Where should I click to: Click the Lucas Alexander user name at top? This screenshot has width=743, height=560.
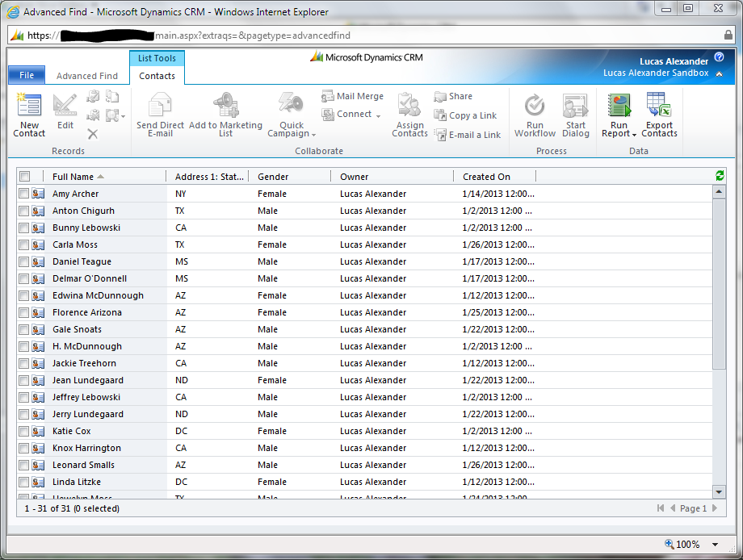[x=674, y=61]
